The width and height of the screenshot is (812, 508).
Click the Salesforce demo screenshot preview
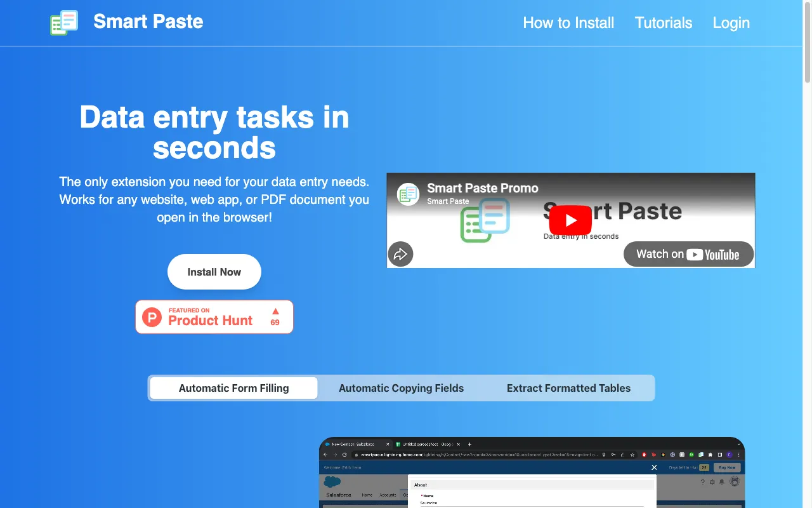[532, 472]
